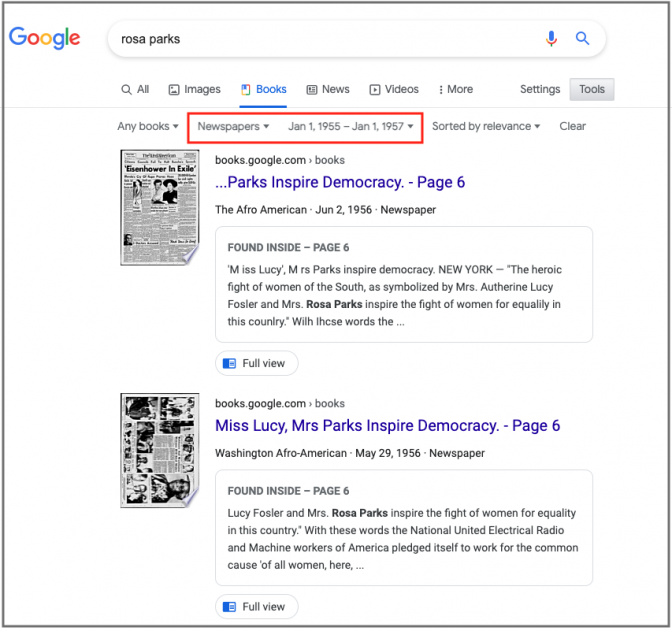Viewport: 672px width, 631px height.
Task: Click Full view for Washington Afro-American result
Action: click(256, 607)
